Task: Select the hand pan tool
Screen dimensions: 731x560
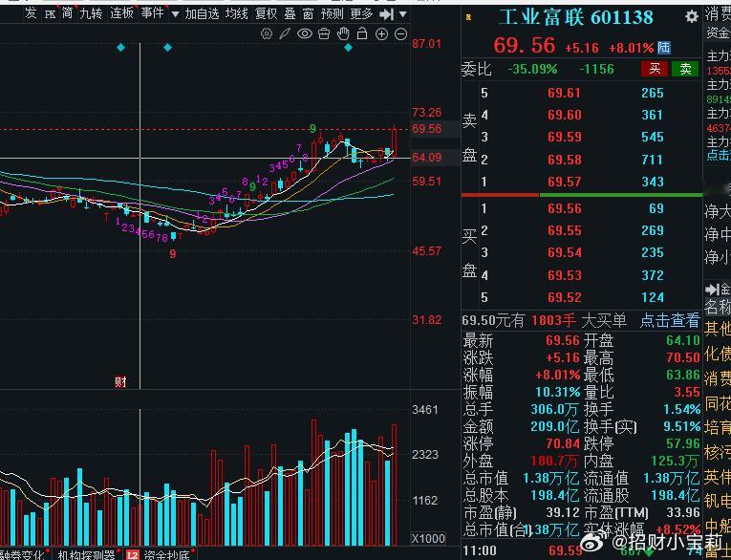Action: (343, 33)
